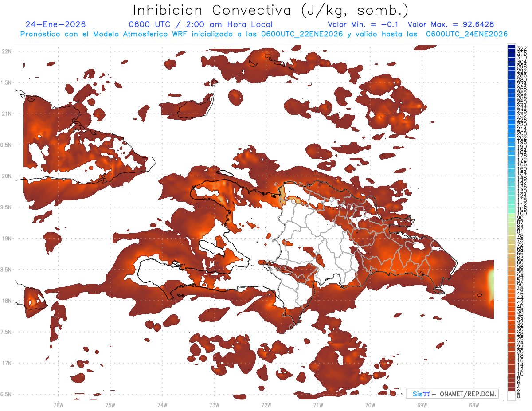Click the title 'Inhibicion Convectiva (J/kg, somb.)'
Viewport: 532px width, 411px height.
pyautogui.click(x=271, y=10)
